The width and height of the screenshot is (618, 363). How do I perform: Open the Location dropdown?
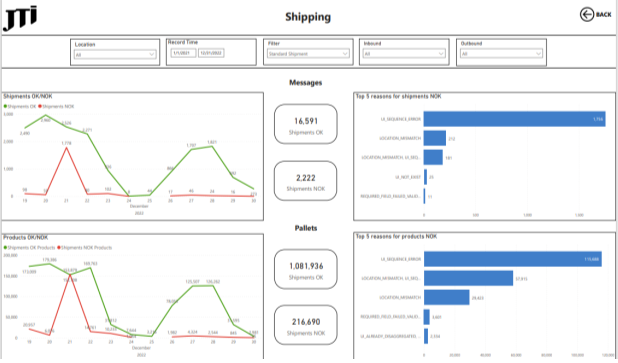(115, 54)
